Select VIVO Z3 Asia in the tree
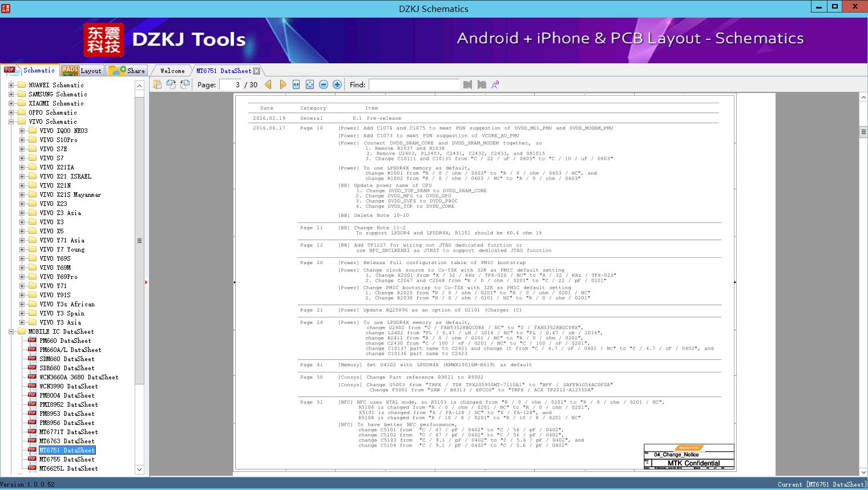The image size is (868, 490). (x=60, y=213)
